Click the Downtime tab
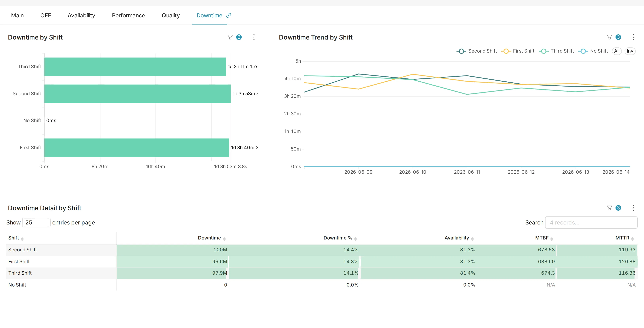The image size is (644, 328). point(209,15)
